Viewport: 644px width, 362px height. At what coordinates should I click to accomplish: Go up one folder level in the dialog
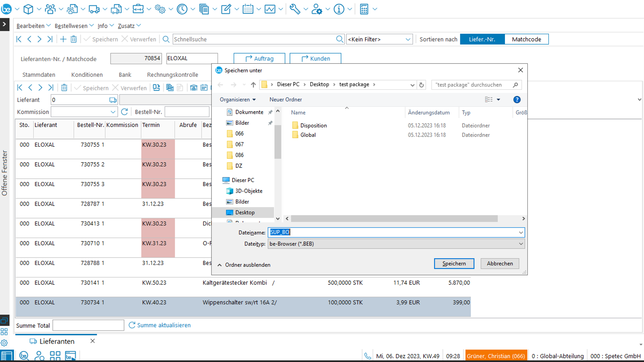point(253,85)
